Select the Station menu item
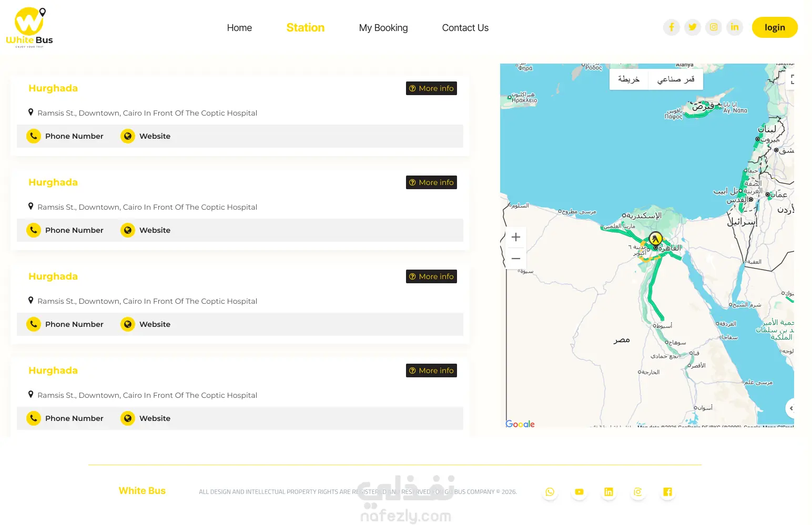This screenshot has height=525, width=812. click(x=306, y=28)
